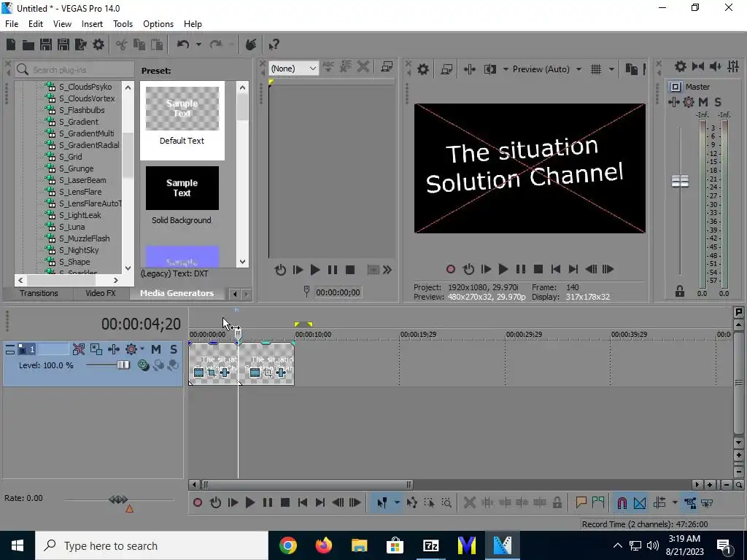Open the Insert menu

tap(92, 24)
